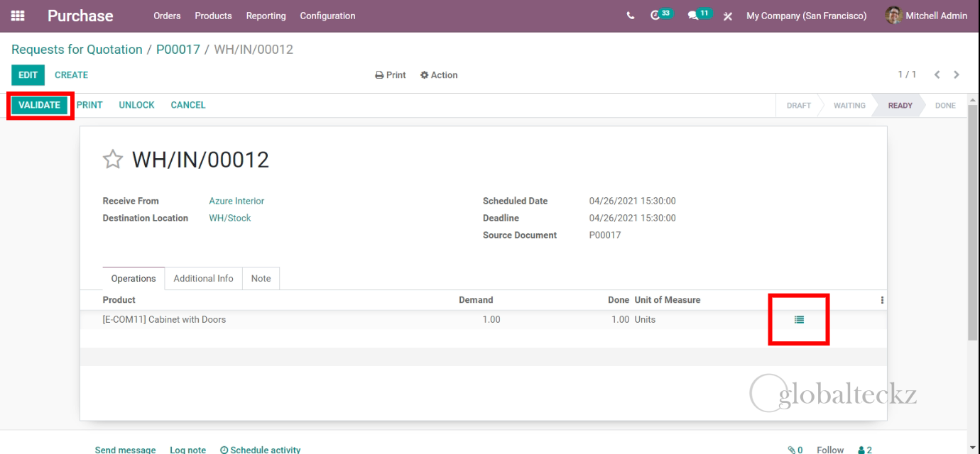Open the Orders menu
The height and width of the screenshot is (454, 980).
(x=167, y=16)
